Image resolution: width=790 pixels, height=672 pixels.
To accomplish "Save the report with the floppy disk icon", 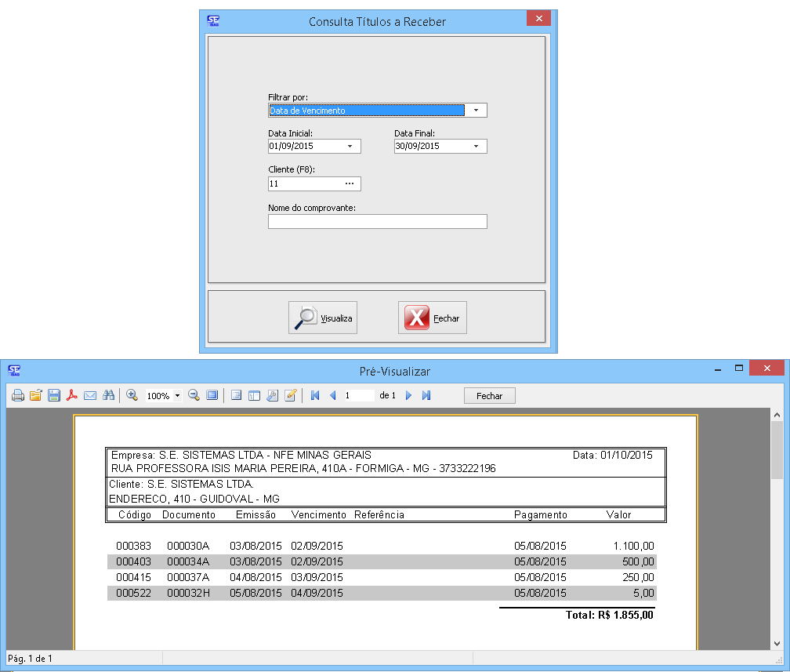I will [54, 396].
